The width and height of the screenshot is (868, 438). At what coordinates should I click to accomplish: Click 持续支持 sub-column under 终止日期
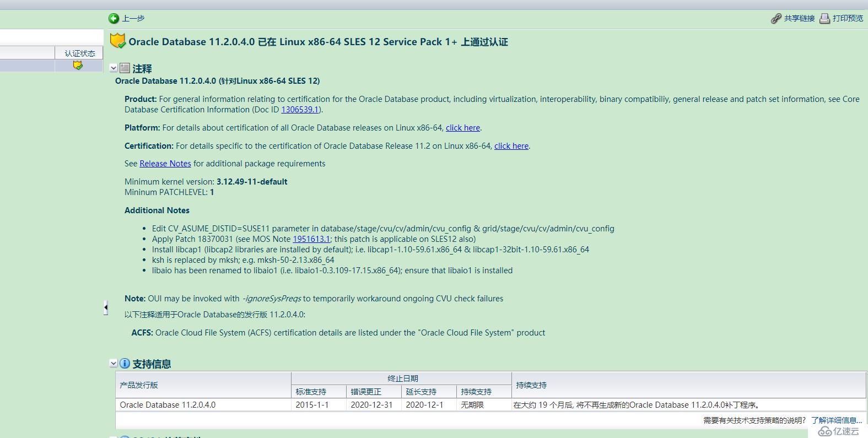point(484,392)
